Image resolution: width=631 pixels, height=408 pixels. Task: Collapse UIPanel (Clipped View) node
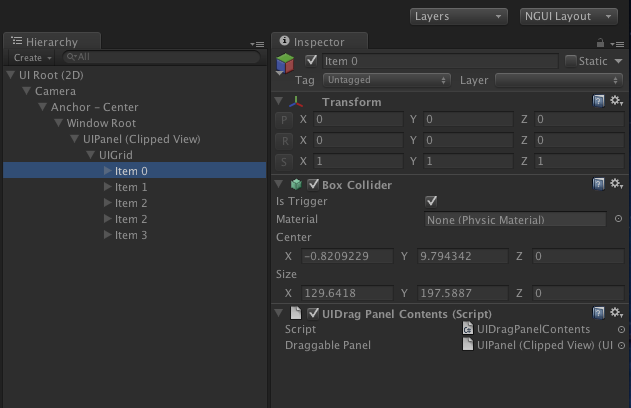pyautogui.click(x=74, y=139)
